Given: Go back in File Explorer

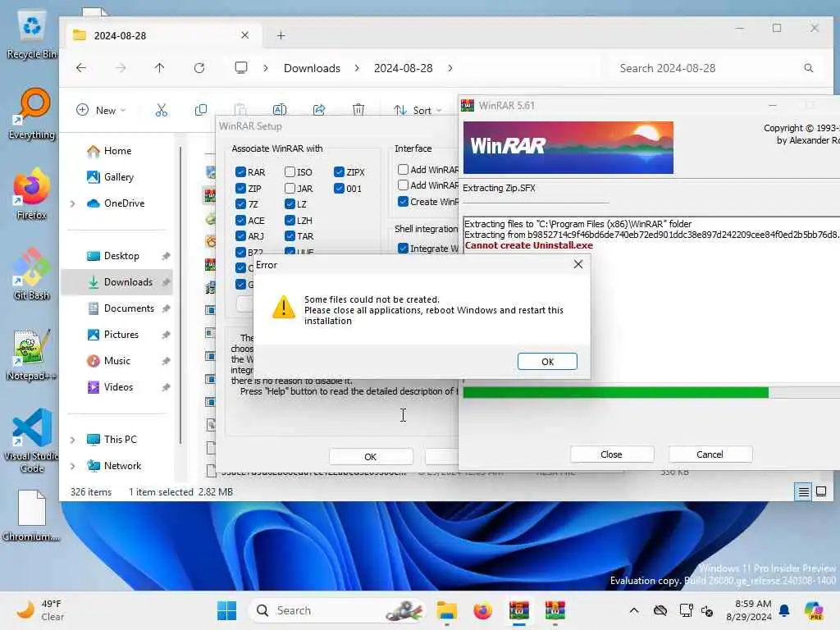Looking at the screenshot, I should [x=81, y=68].
